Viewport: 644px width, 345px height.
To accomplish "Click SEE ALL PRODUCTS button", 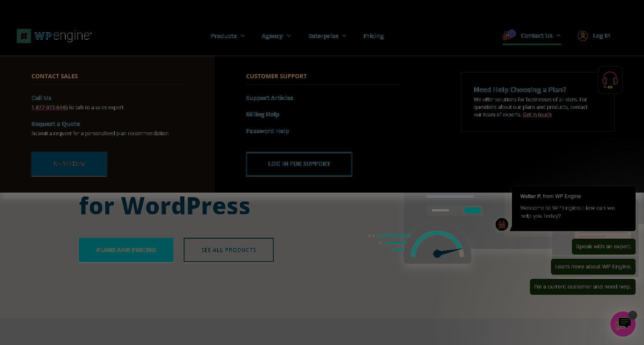I will tap(229, 250).
